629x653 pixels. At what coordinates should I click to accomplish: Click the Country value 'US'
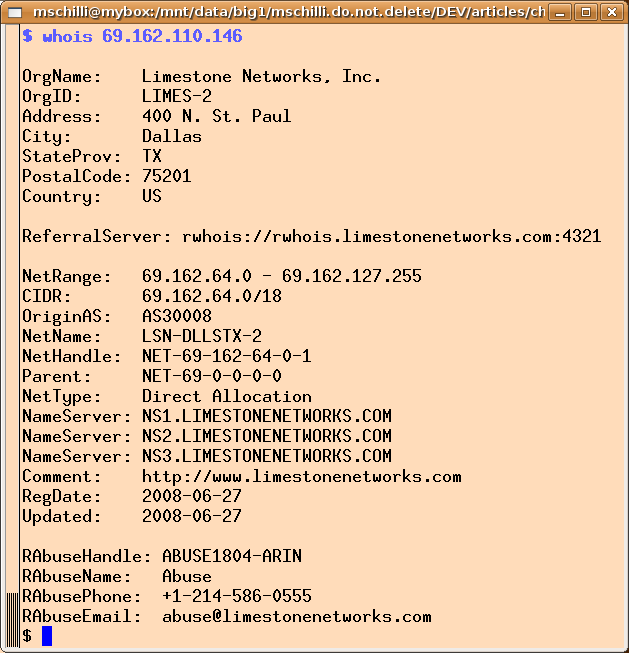(152, 196)
